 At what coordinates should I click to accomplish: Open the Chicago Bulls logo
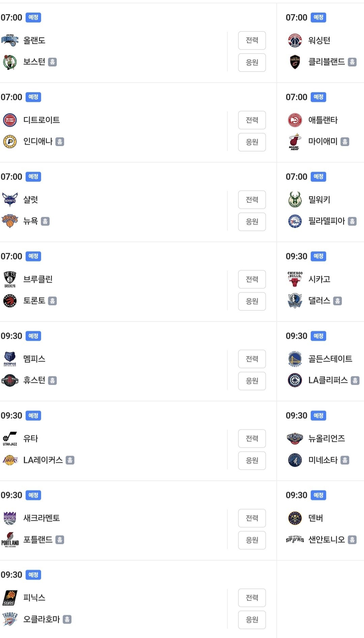point(295,279)
